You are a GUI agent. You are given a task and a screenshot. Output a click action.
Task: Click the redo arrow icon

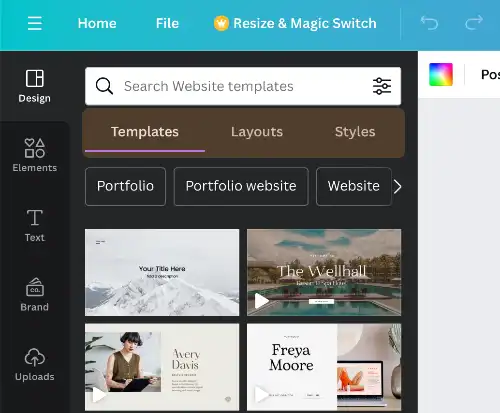coord(474,23)
